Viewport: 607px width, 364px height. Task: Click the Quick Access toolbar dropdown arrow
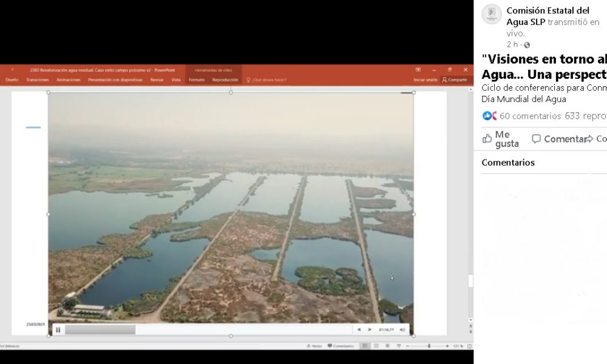[12, 70]
